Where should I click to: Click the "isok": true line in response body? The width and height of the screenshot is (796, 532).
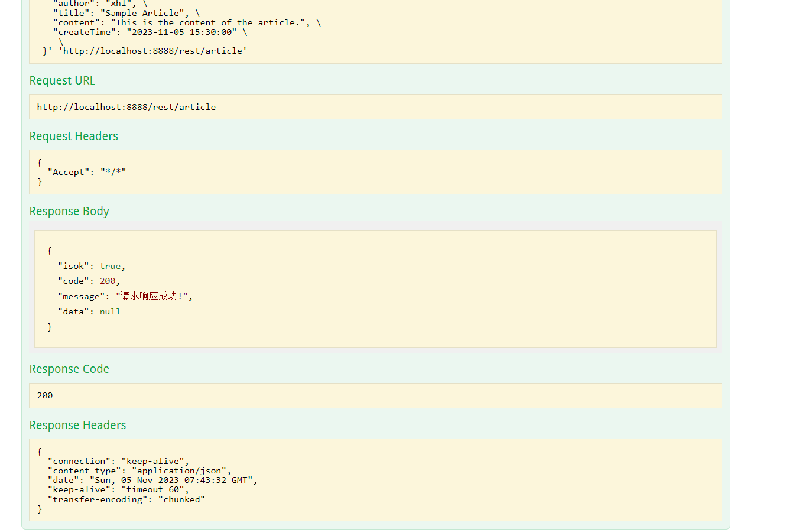pyautogui.click(x=92, y=266)
